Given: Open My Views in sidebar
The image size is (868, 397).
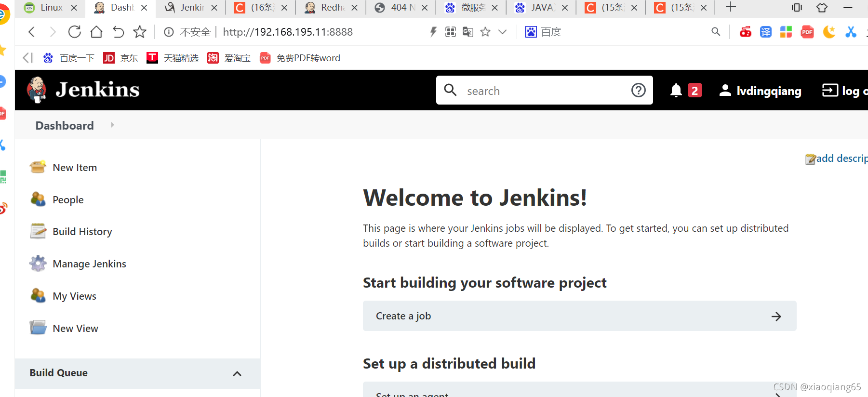Looking at the screenshot, I should click(74, 296).
